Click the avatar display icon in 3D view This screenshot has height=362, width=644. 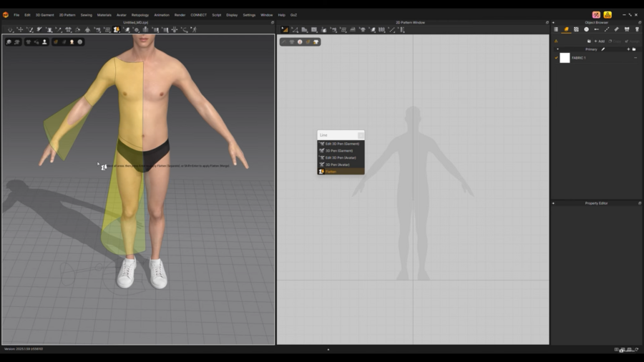44,42
